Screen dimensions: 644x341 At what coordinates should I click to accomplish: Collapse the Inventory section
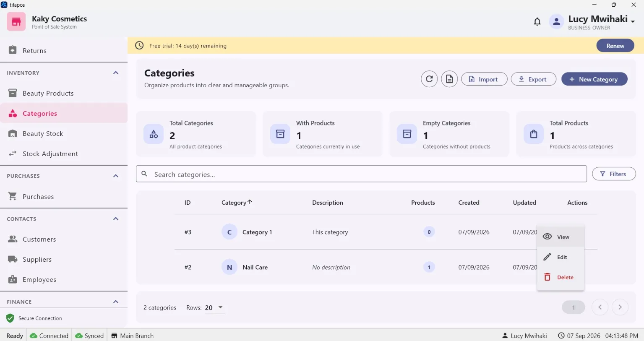click(x=116, y=73)
